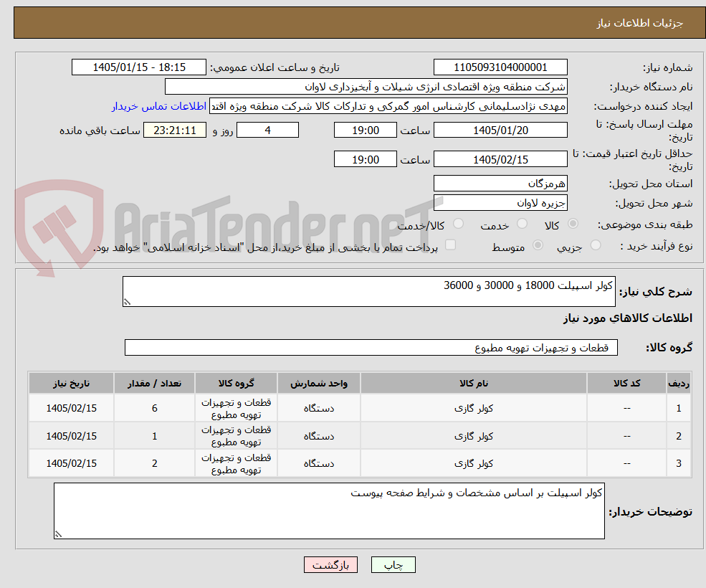The image size is (706, 588).
Task: Click the buyer organization name field
Action: (x=366, y=87)
